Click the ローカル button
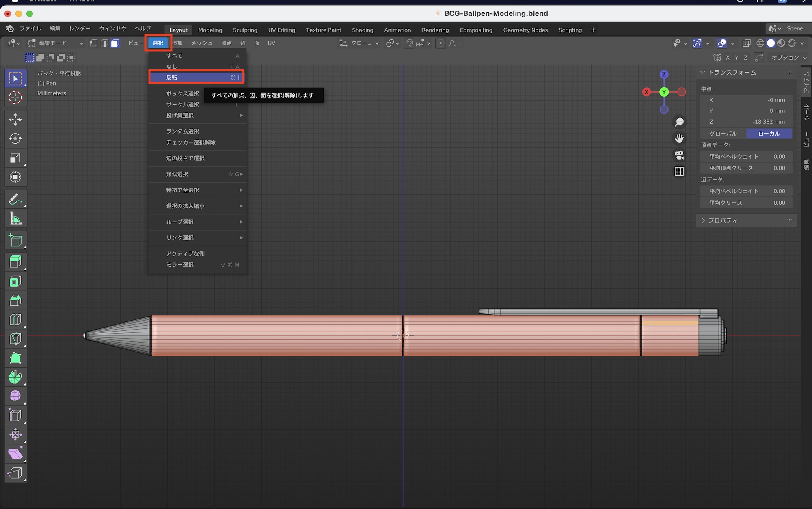This screenshot has height=509, width=812. [769, 134]
